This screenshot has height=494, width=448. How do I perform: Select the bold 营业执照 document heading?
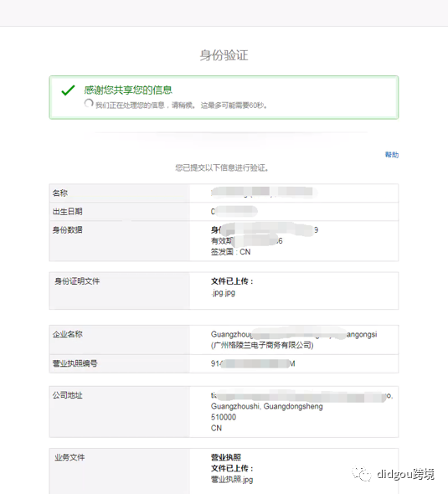226,457
